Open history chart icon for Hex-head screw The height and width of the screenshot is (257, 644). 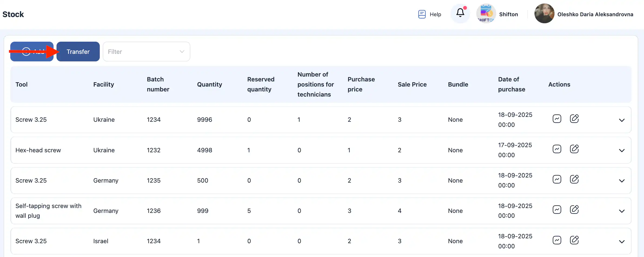pos(557,149)
